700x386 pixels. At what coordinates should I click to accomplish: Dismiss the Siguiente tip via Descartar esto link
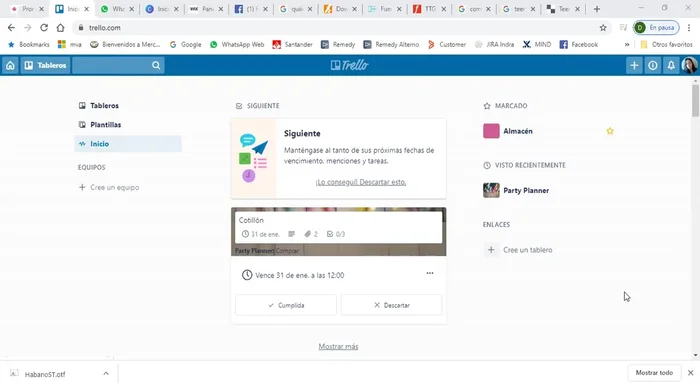(x=361, y=182)
